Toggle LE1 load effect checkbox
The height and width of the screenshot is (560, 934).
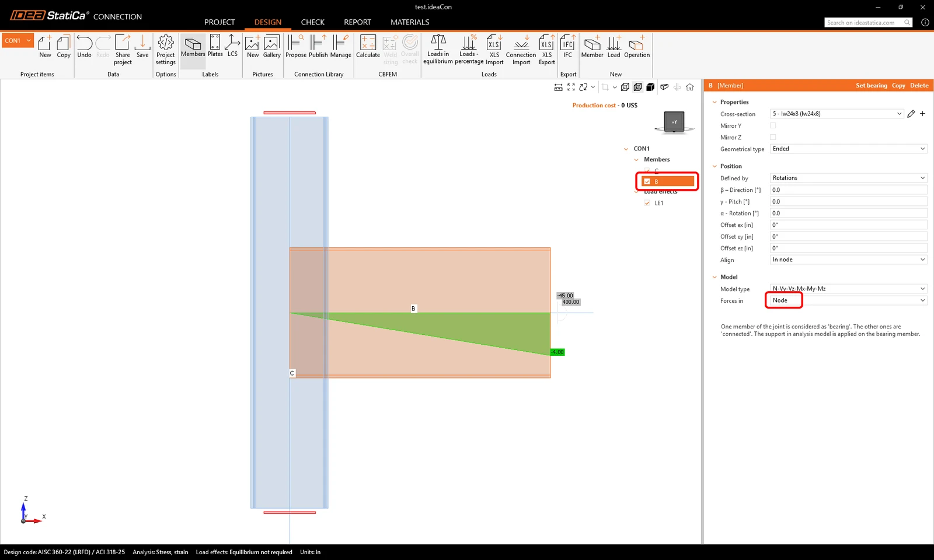point(647,203)
